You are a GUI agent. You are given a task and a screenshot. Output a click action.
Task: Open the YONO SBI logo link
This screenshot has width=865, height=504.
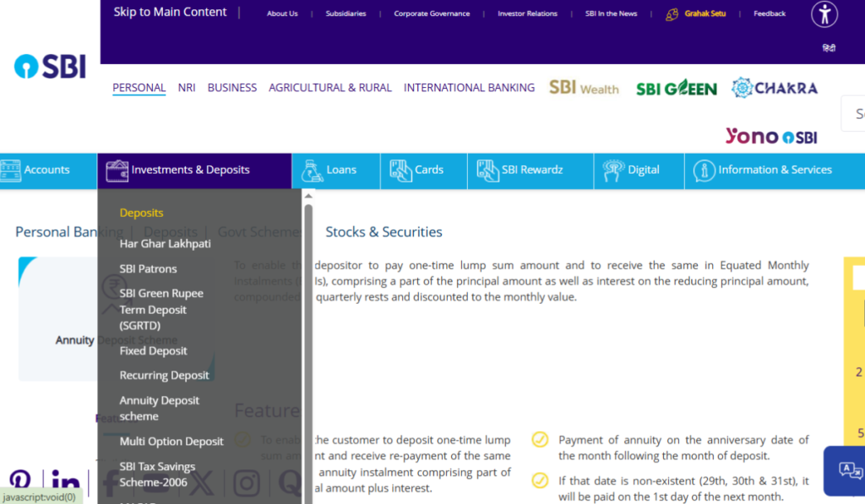pos(770,136)
